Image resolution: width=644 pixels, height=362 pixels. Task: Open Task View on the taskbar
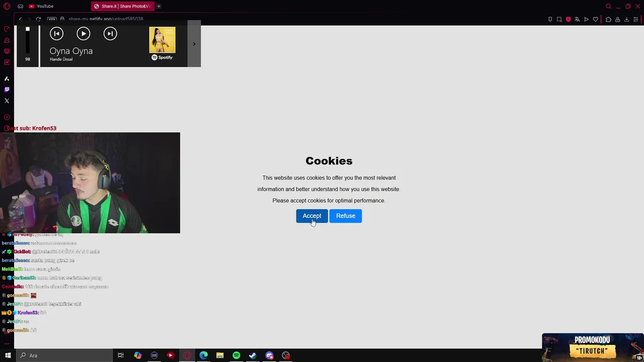[121, 355]
